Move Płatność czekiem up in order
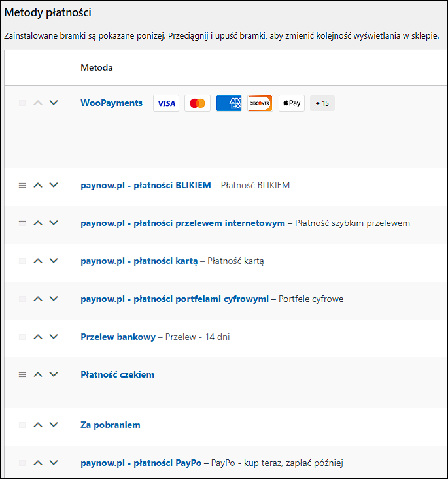This screenshot has width=448, height=479. tap(38, 375)
